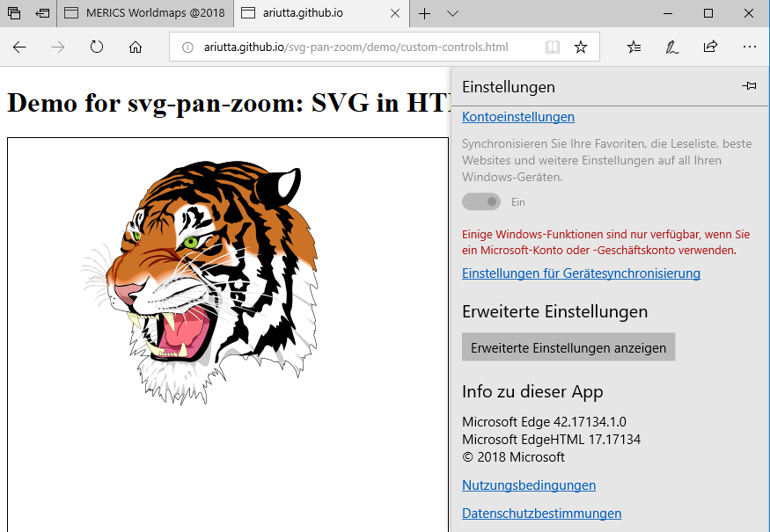The image size is (770, 532).
Task: Refresh the current page
Action: pyautogui.click(x=96, y=47)
